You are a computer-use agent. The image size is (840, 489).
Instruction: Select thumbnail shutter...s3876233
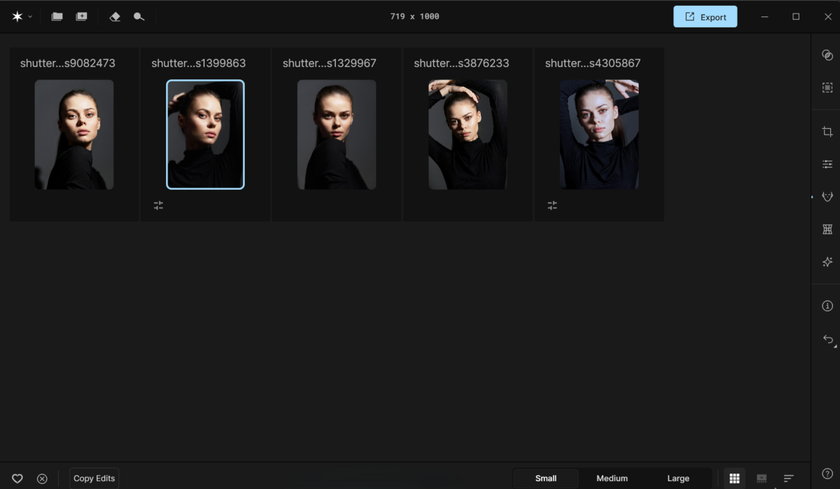(x=468, y=134)
